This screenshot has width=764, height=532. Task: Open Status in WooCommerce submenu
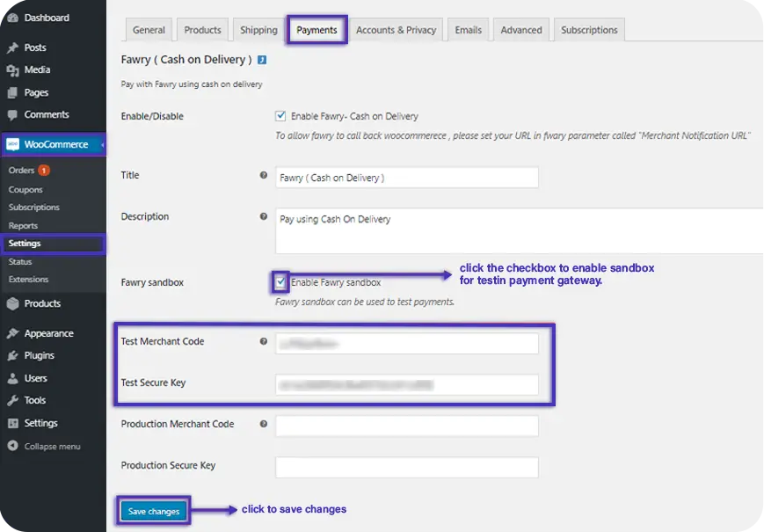tap(20, 262)
